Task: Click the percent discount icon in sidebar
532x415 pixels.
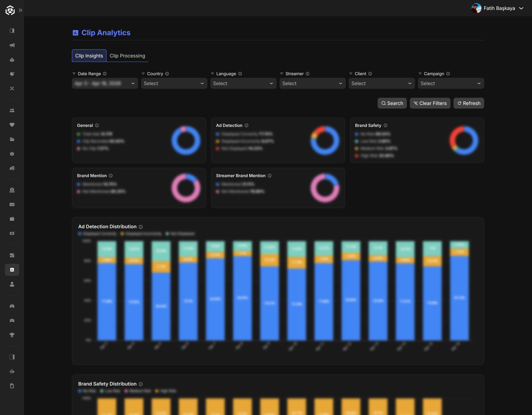Action: point(12,88)
